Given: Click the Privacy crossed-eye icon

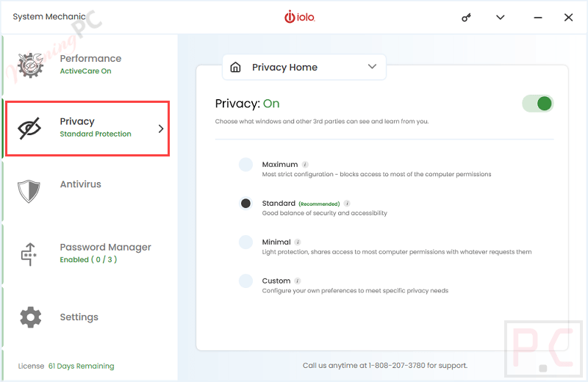Looking at the screenshot, I should [x=29, y=129].
